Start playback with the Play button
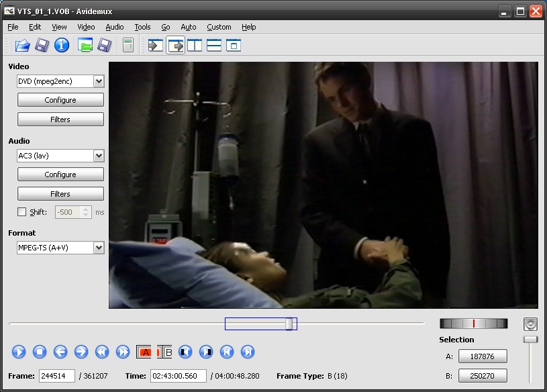547x392 pixels. click(19, 352)
